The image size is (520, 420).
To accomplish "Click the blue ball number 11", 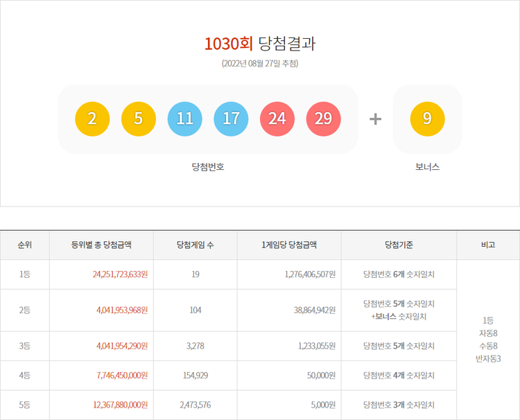I will (184, 119).
